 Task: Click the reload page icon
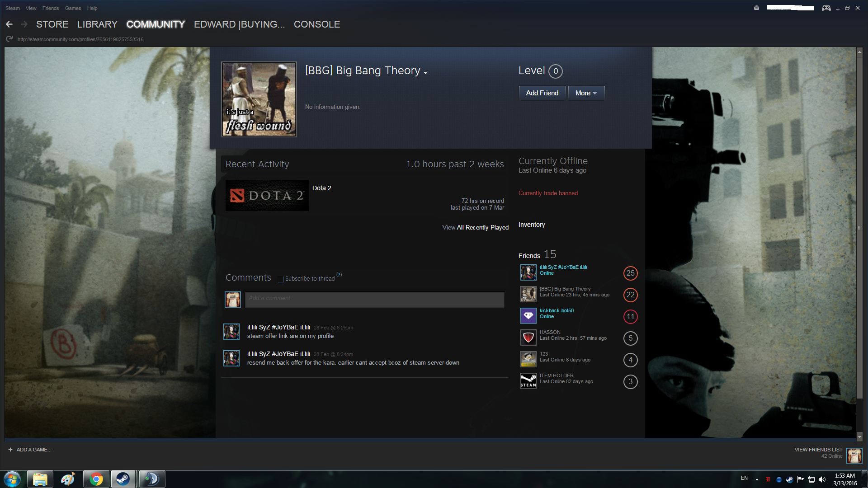(9, 39)
